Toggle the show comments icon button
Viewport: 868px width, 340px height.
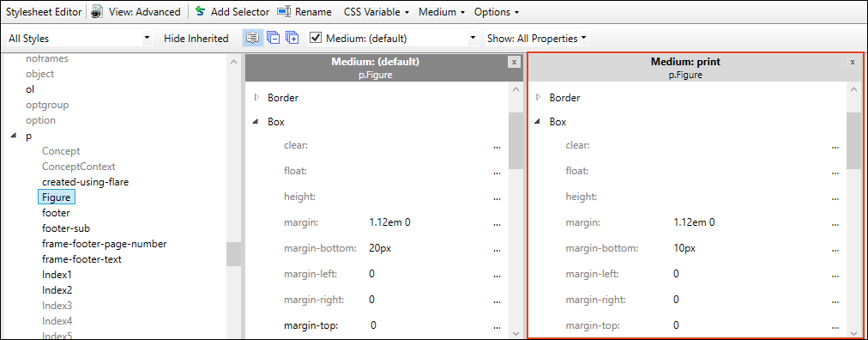(252, 39)
